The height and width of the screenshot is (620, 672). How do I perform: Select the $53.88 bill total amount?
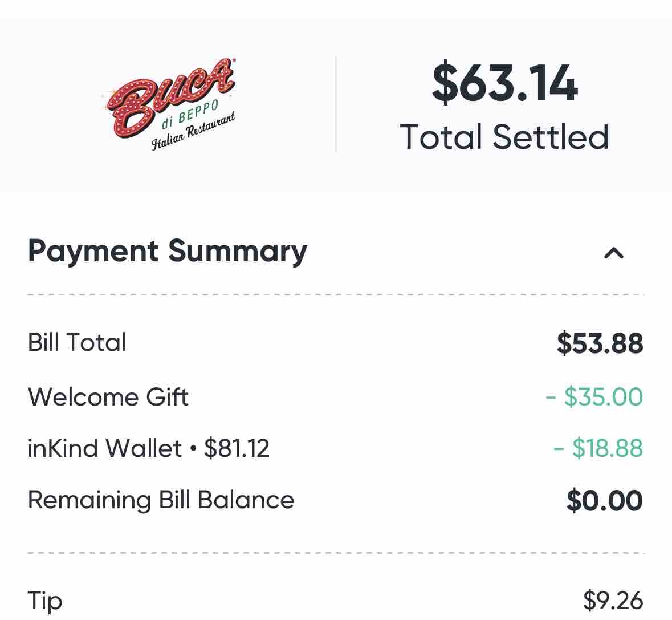point(600,343)
